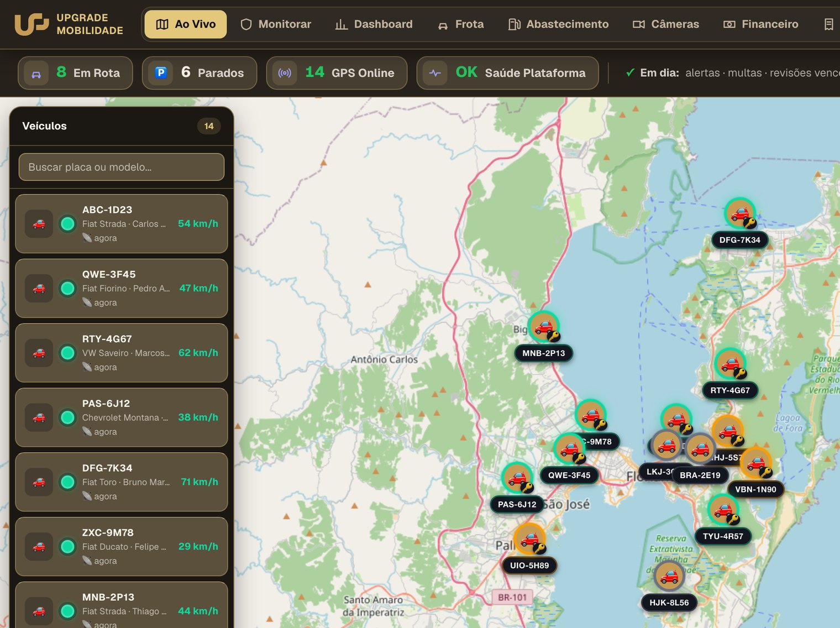Click the Em Rota status card
Image resolution: width=840 pixels, height=628 pixels.
coord(75,73)
